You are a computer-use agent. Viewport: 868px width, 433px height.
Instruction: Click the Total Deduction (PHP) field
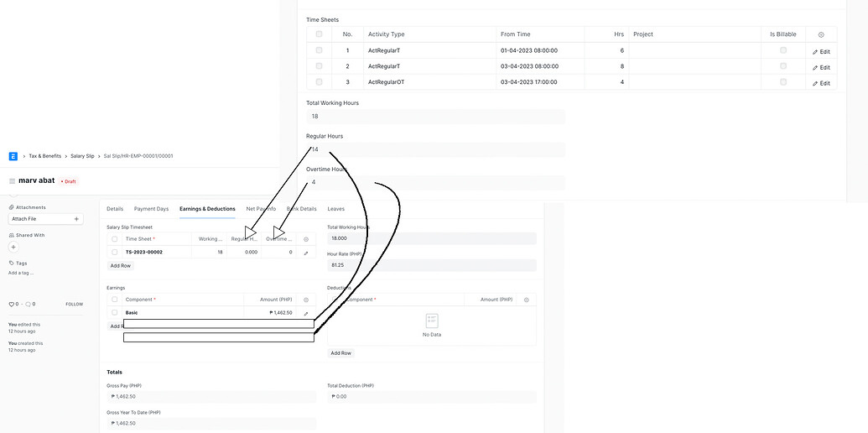click(x=432, y=397)
